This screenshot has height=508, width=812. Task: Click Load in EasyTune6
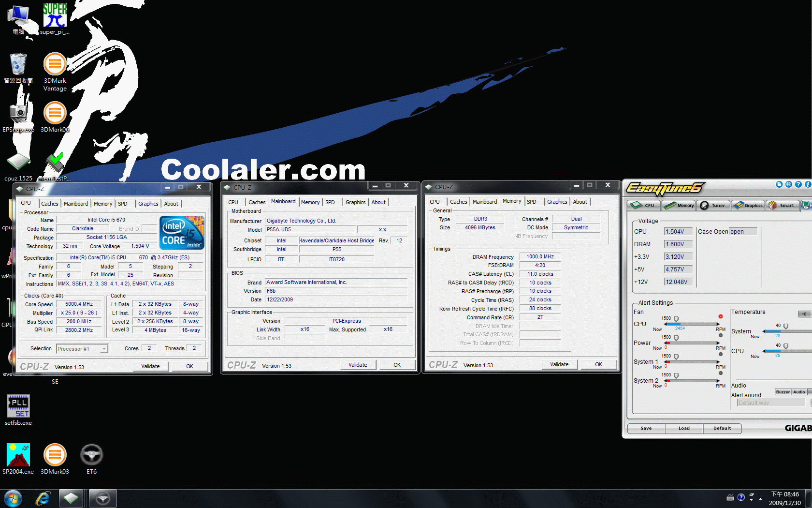point(684,428)
